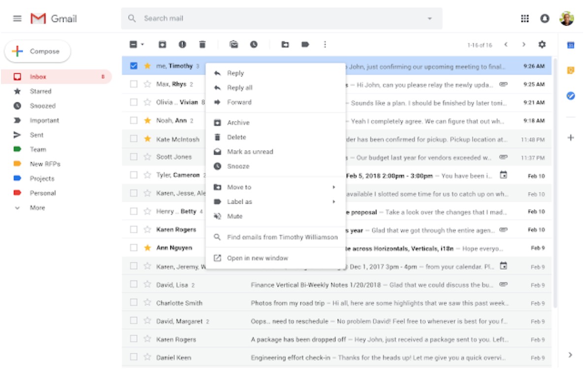Click the Search mail field
The height and width of the screenshot is (374, 588).
click(x=282, y=18)
